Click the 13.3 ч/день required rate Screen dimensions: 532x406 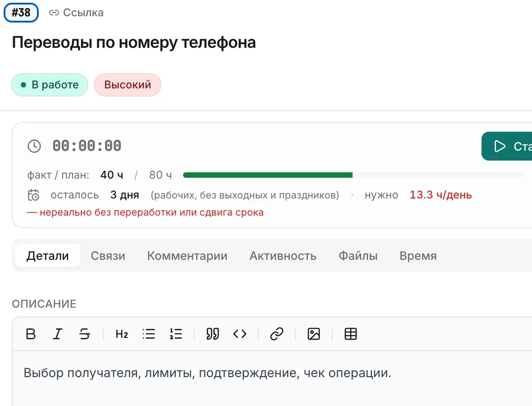pos(441,195)
